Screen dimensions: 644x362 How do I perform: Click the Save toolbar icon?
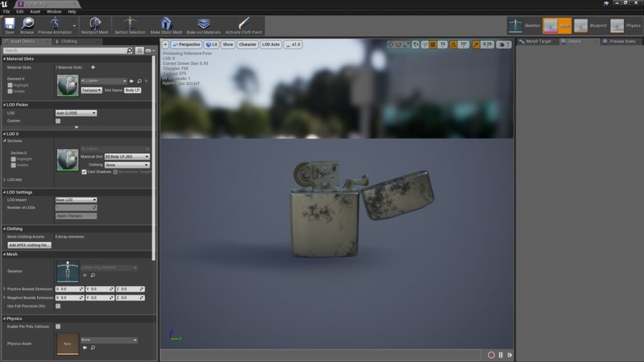[x=9, y=25]
